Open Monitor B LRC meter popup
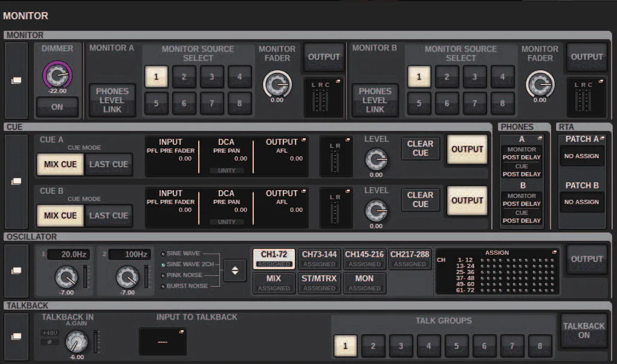The image size is (617, 364). [x=586, y=97]
